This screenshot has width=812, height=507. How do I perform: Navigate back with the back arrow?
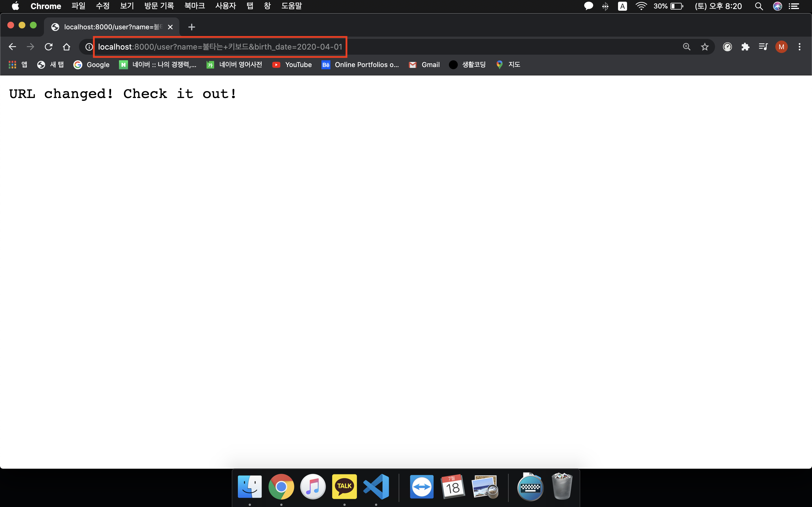[x=12, y=46]
